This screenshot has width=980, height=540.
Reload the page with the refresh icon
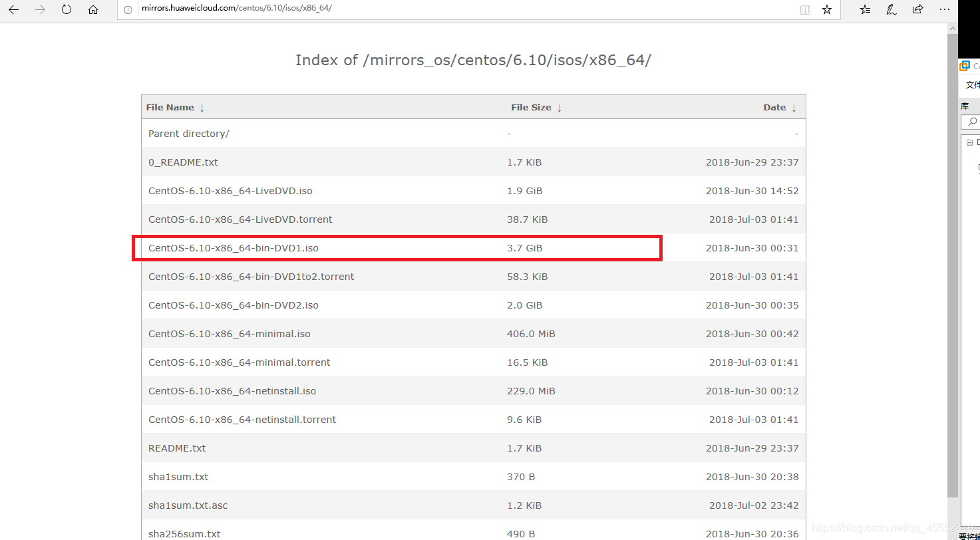67,10
